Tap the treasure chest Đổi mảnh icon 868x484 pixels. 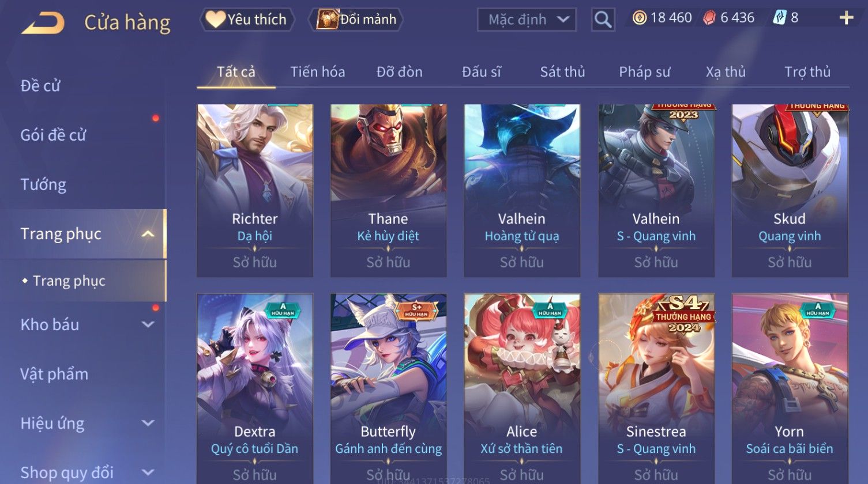[x=327, y=20]
